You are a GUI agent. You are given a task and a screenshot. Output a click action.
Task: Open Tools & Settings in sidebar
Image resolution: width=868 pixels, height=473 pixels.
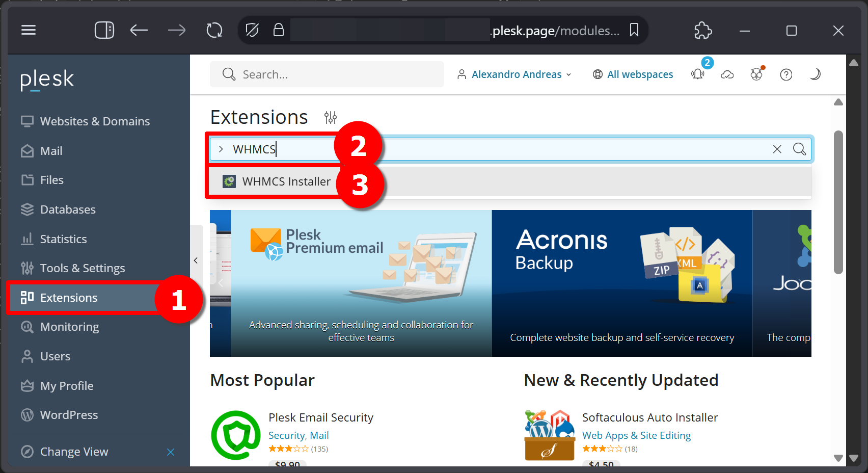pos(82,268)
